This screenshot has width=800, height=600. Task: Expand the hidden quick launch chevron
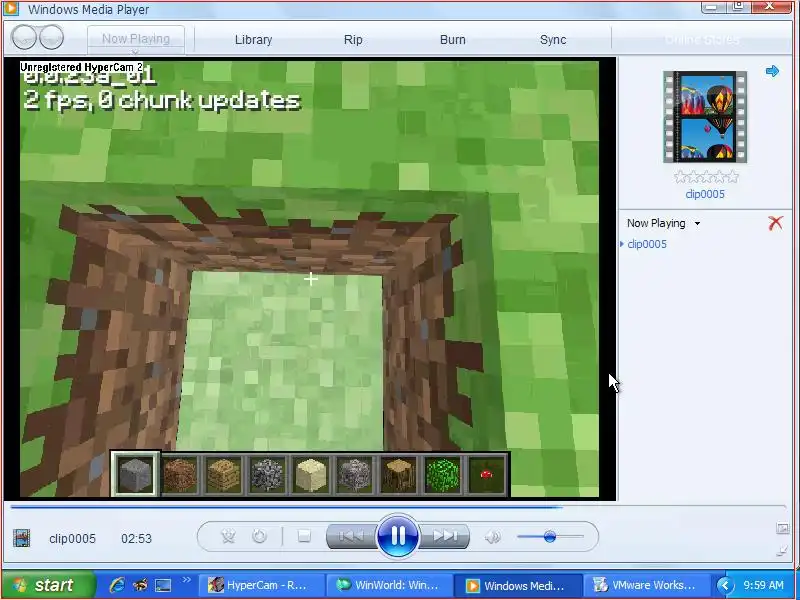coord(186,580)
